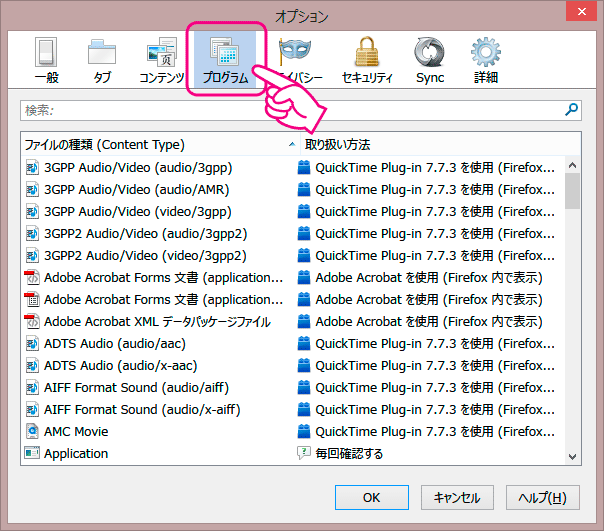This screenshot has width=604, height=531.
Task: Click scrollbar up arrow in content list
Action: (x=572, y=165)
